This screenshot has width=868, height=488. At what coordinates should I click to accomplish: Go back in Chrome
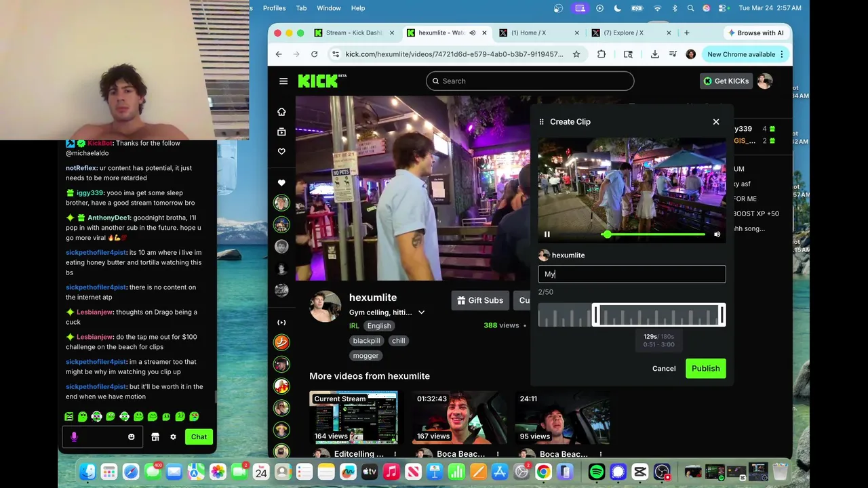[279, 54]
